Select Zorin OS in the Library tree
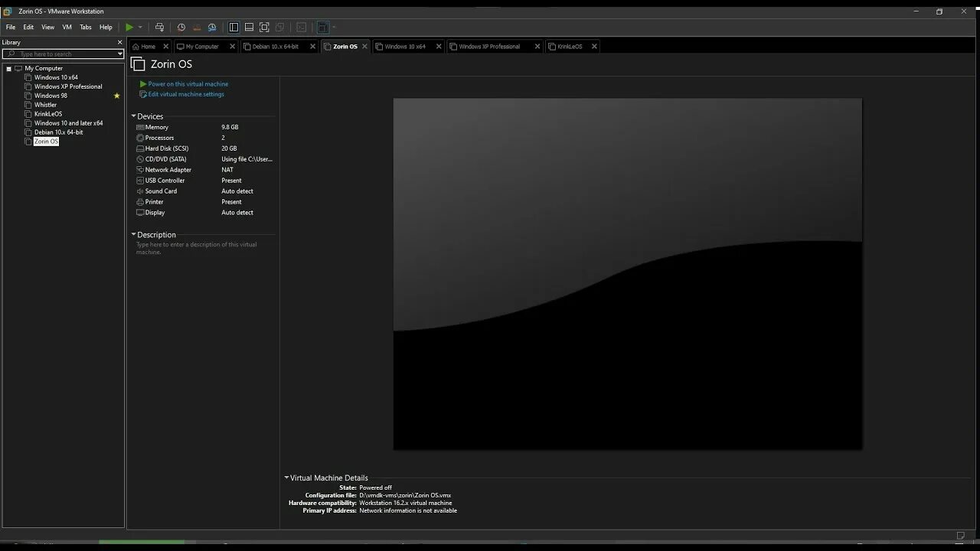This screenshot has height=551, width=980. 46,142
